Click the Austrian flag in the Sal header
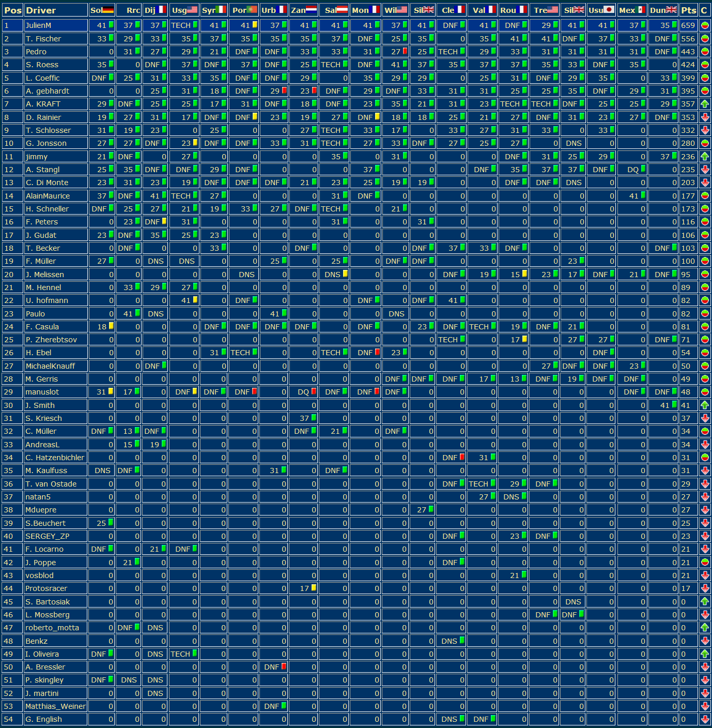 (342, 10)
